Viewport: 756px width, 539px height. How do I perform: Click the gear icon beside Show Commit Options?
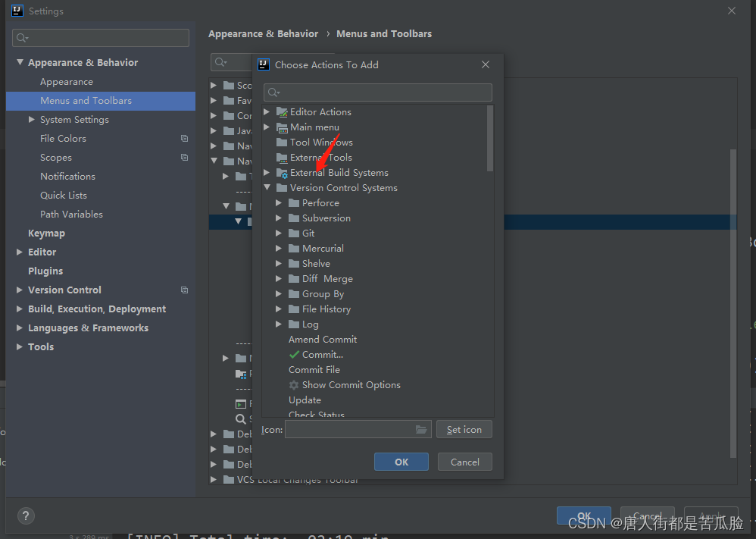click(x=294, y=385)
